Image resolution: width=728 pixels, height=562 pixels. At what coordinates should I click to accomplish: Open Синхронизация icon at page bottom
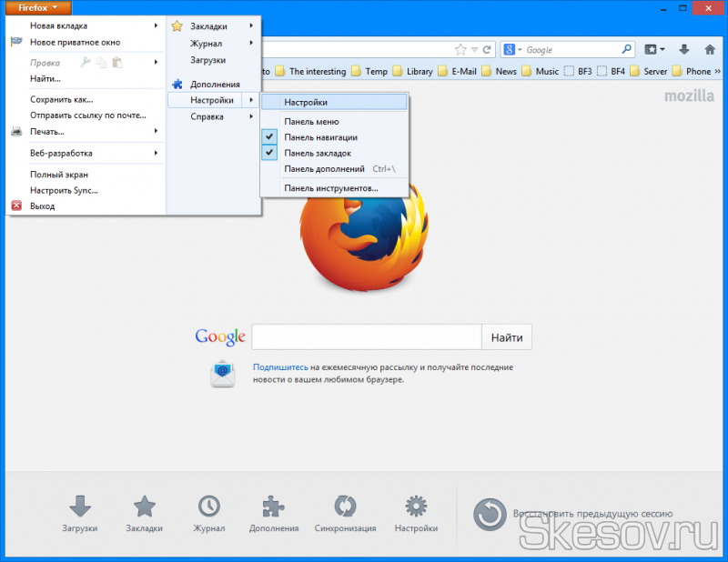(345, 514)
